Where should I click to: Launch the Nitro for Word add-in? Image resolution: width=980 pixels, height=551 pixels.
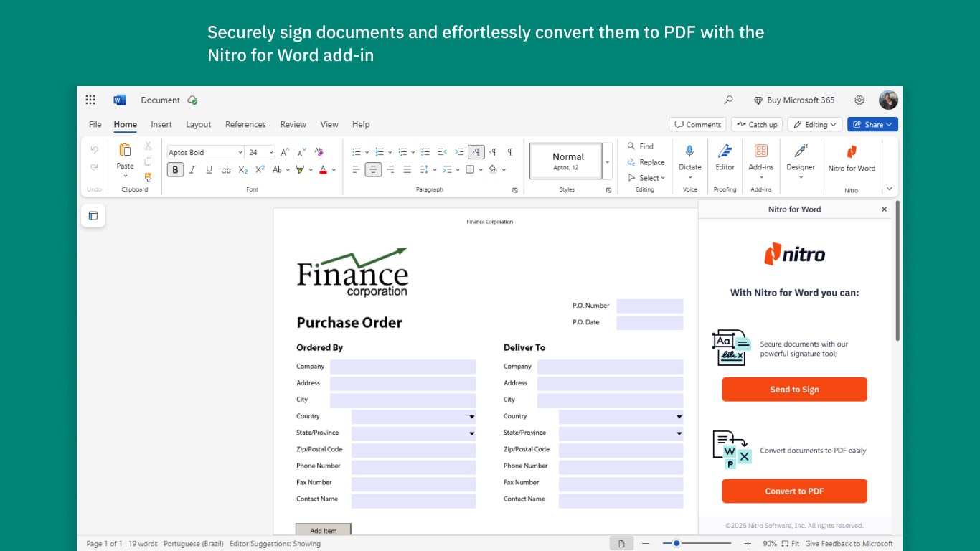coord(852,159)
